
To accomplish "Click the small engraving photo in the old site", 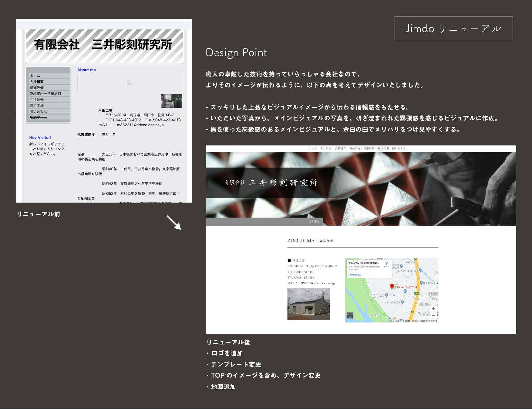I will click(x=172, y=101).
